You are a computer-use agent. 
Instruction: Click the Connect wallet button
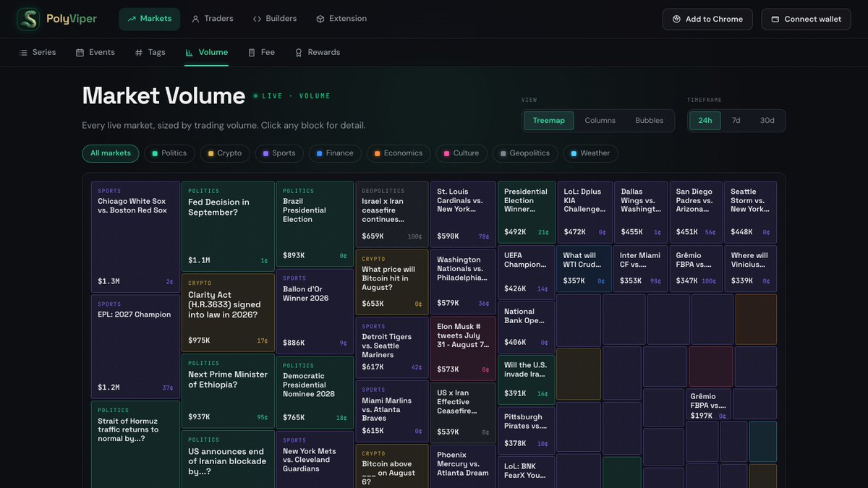[x=806, y=20]
